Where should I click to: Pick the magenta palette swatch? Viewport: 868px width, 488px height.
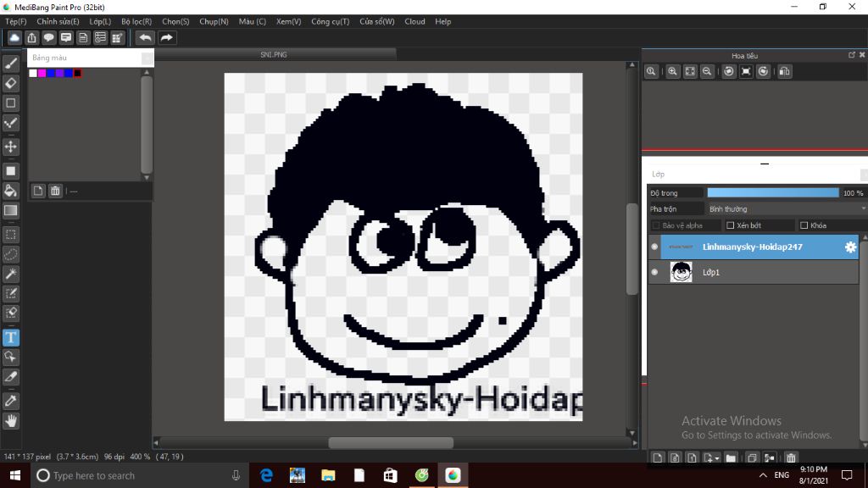point(42,73)
